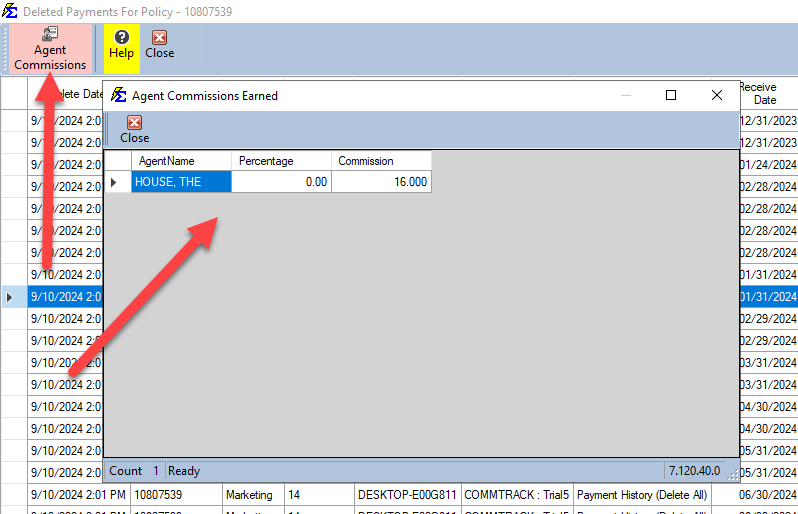Click the Payment History (Delete All) cell for 06/30/2024
The image size is (798, 514).
pos(640,494)
